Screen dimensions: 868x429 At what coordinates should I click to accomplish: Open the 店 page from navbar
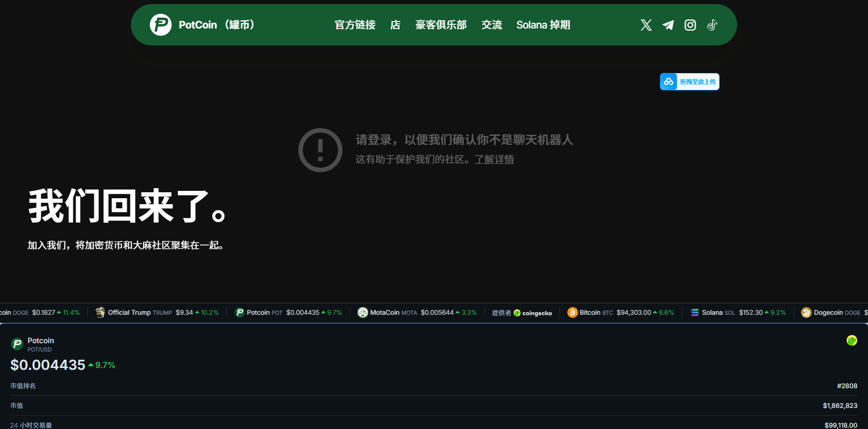coord(395,25)
